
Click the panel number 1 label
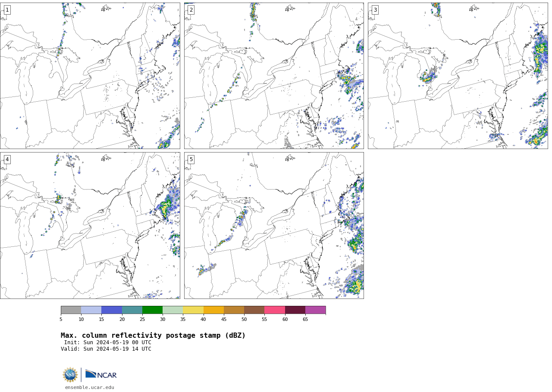coord(7,10)
